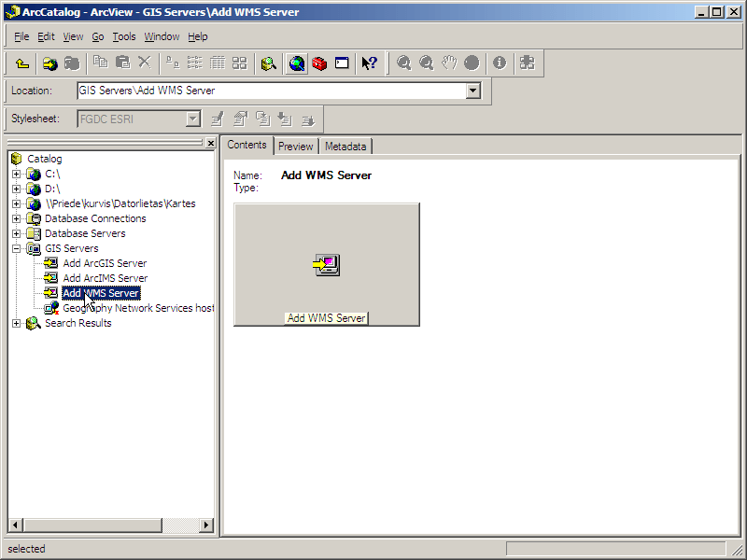Switch to the Preview tab
The height and width of the screenshot is (560, 747).
pos(295,147)
